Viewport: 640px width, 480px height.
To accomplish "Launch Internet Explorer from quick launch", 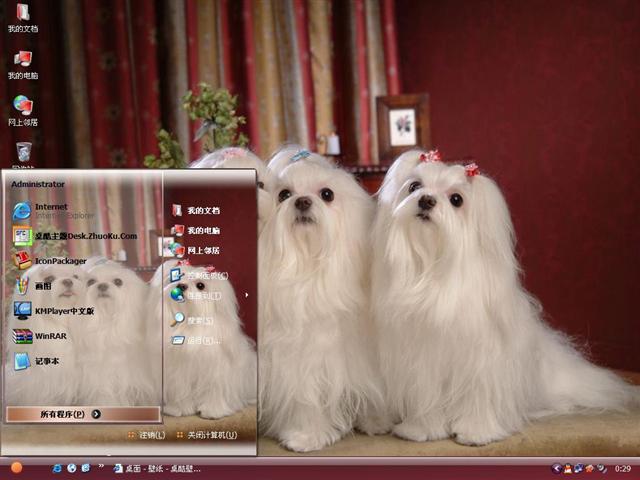I will 57,468.
